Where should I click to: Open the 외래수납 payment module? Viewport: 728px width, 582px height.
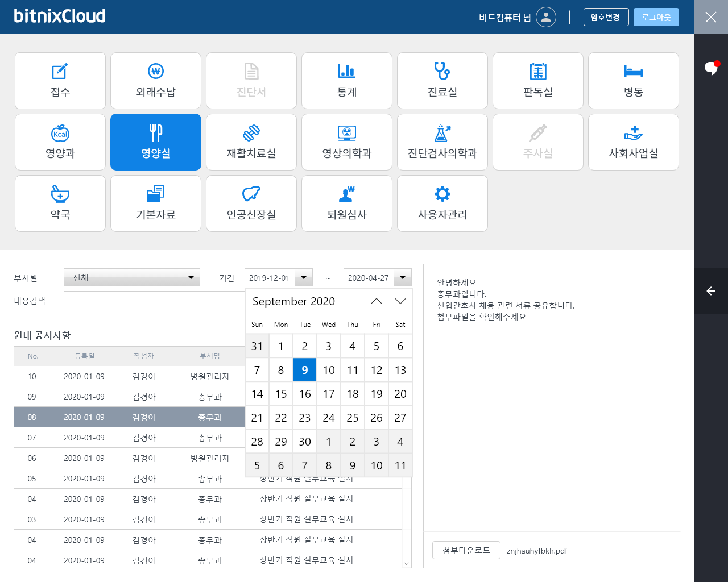click(156, 81)
